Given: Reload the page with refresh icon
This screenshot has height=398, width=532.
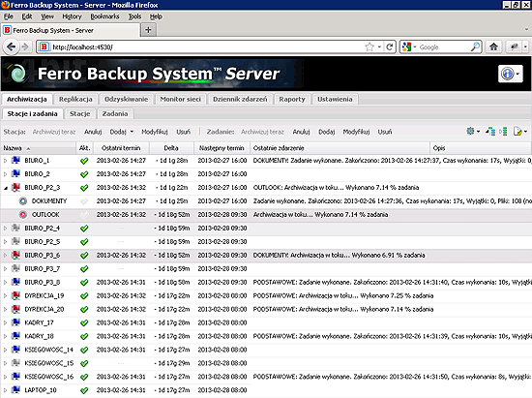Looking at the screenshot, I should (x=390, y=46).
